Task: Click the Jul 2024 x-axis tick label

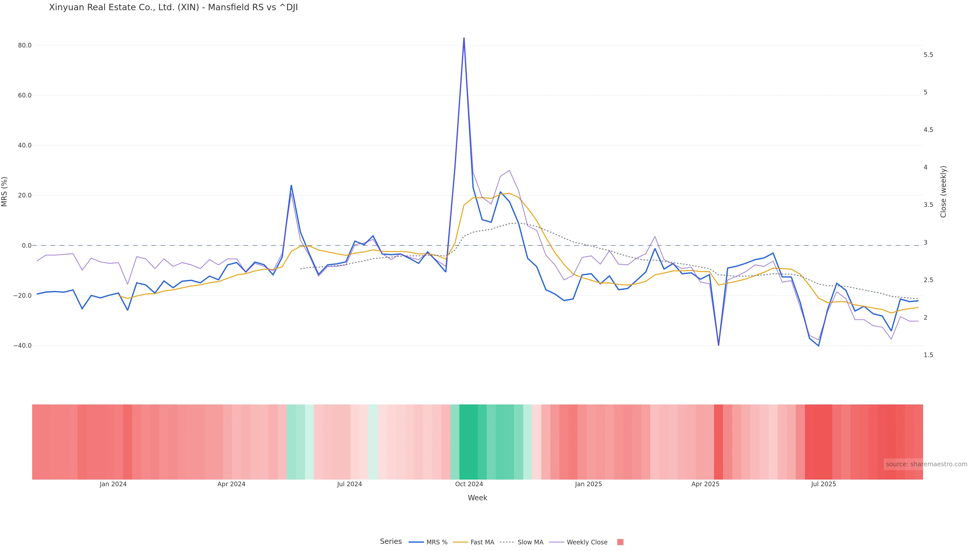Action: (349, 484)
